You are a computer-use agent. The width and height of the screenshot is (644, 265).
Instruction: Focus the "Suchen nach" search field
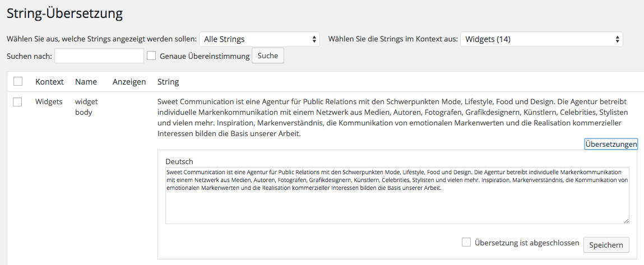pos(99,56)
